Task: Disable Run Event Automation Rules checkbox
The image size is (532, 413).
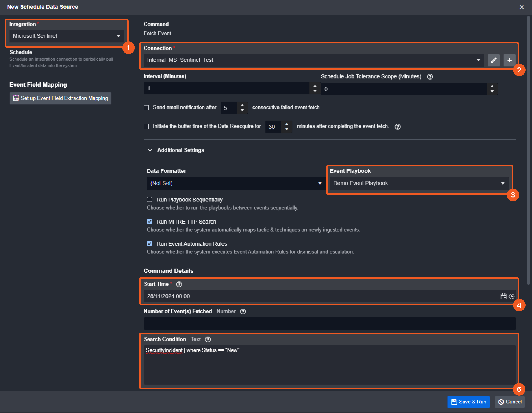Action: (x=149, y=243)
